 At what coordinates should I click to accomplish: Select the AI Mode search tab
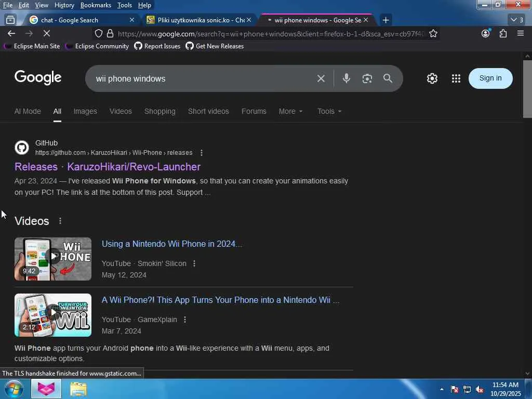pyautogui.click(x=28, y=111)
